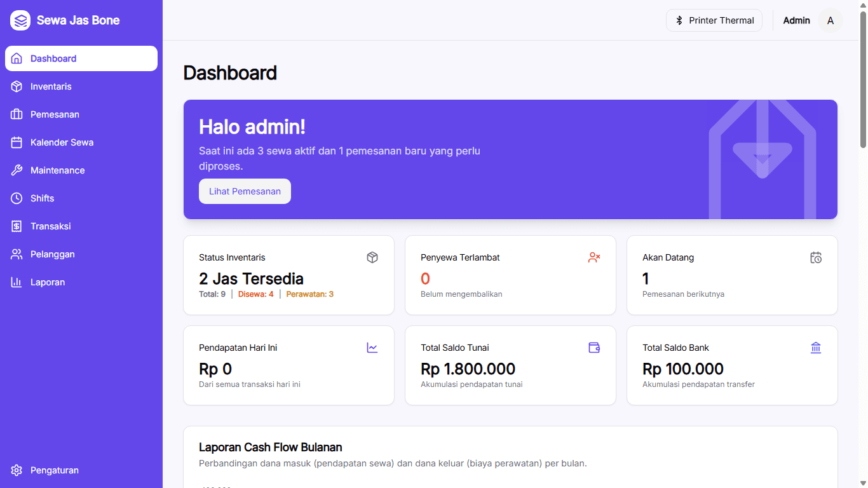Click the A avatar circle
The height and width of the screenshot is (488, 868).
(831, 20)
